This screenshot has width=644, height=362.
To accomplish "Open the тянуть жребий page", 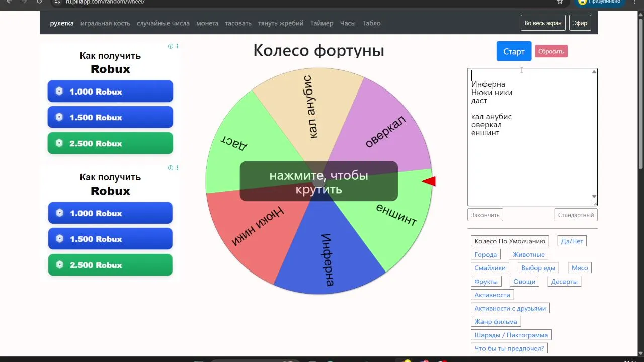I will [x=281, y=23].
